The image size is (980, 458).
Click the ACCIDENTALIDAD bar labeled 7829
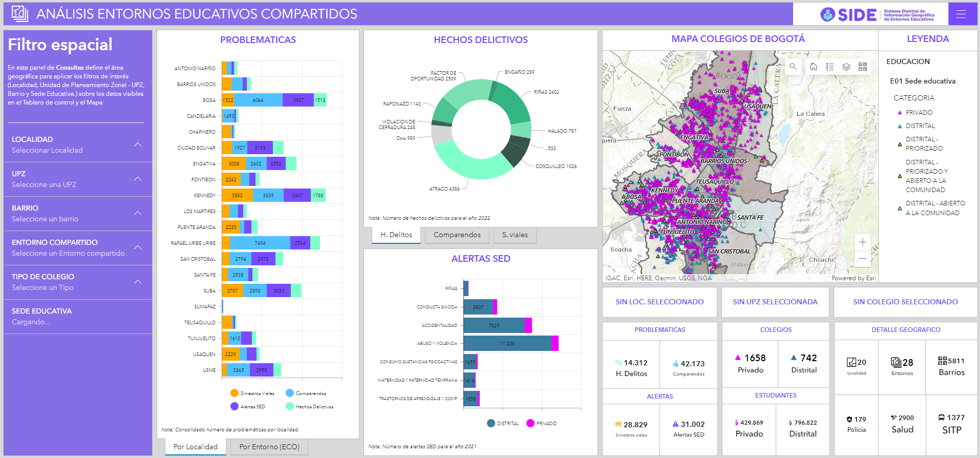(494, 325)
